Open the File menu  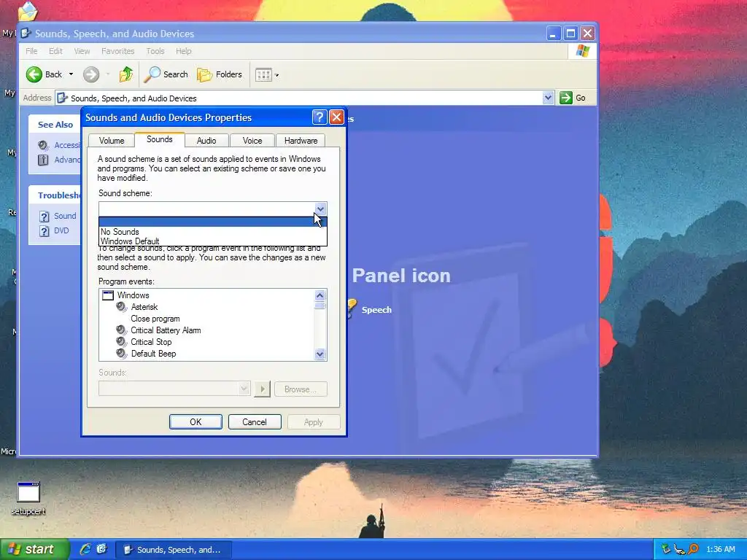click(x=31, y=51)
